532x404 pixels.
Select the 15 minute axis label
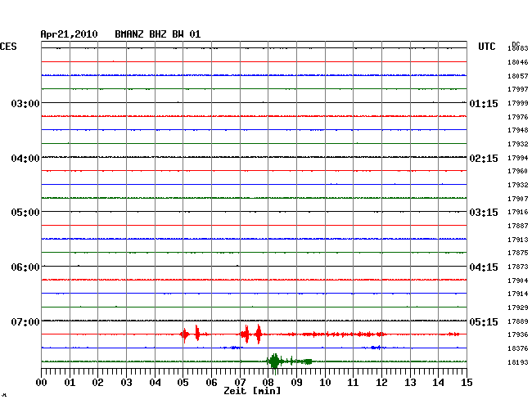tap(467, 383)
